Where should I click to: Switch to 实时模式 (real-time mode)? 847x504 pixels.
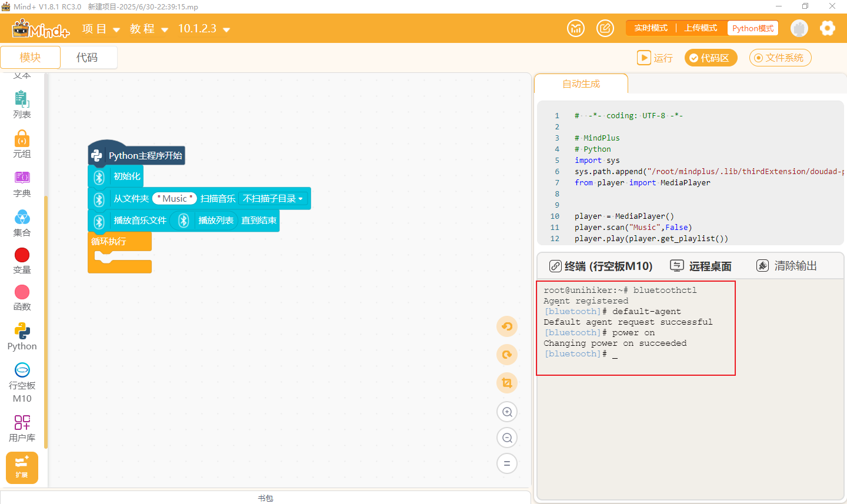pos(651,28)
